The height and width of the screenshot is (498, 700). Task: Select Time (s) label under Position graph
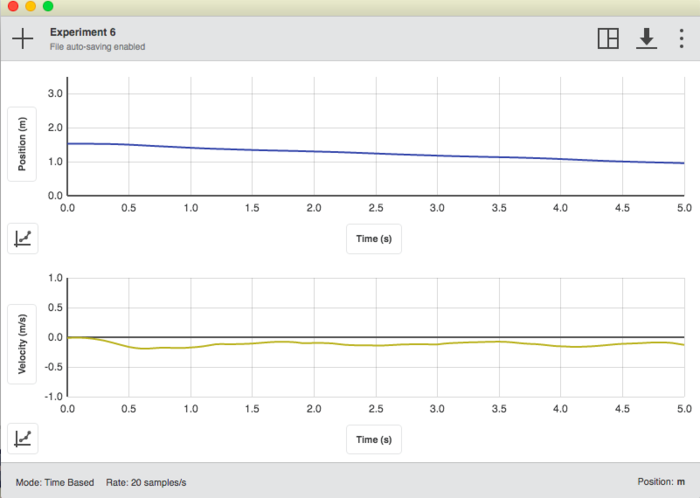pyautogui.click(x=374, y=239)
